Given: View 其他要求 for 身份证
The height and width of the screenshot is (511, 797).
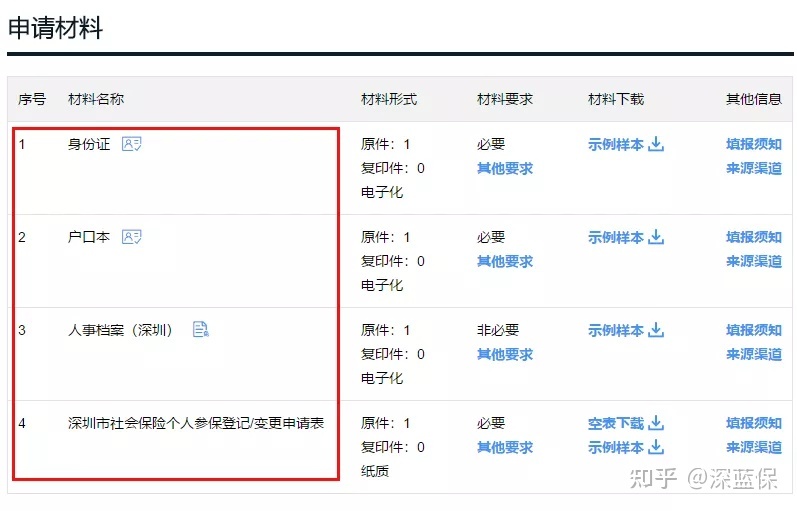Looking at the screenshot, I should [x=505, y=168].
